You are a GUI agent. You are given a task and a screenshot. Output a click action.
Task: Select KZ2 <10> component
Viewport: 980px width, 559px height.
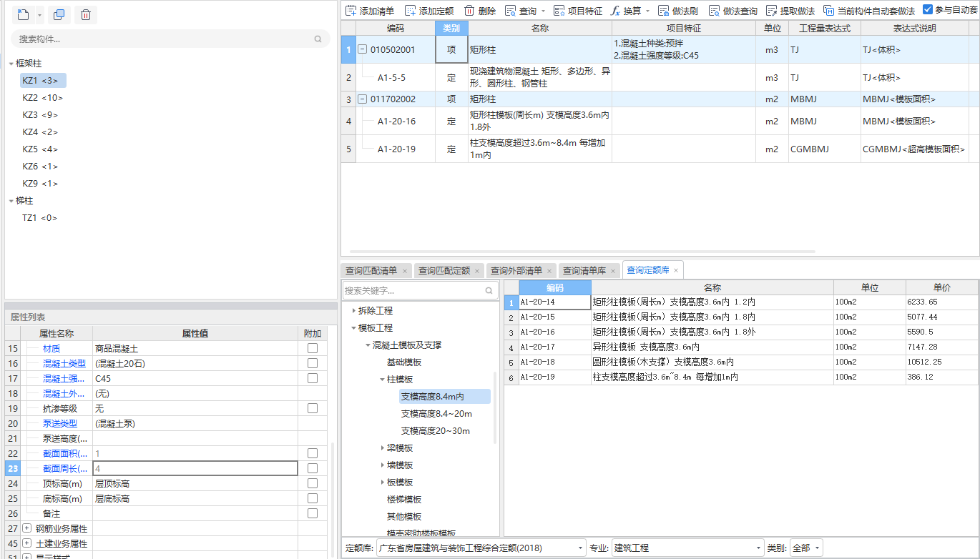(42, 98)
